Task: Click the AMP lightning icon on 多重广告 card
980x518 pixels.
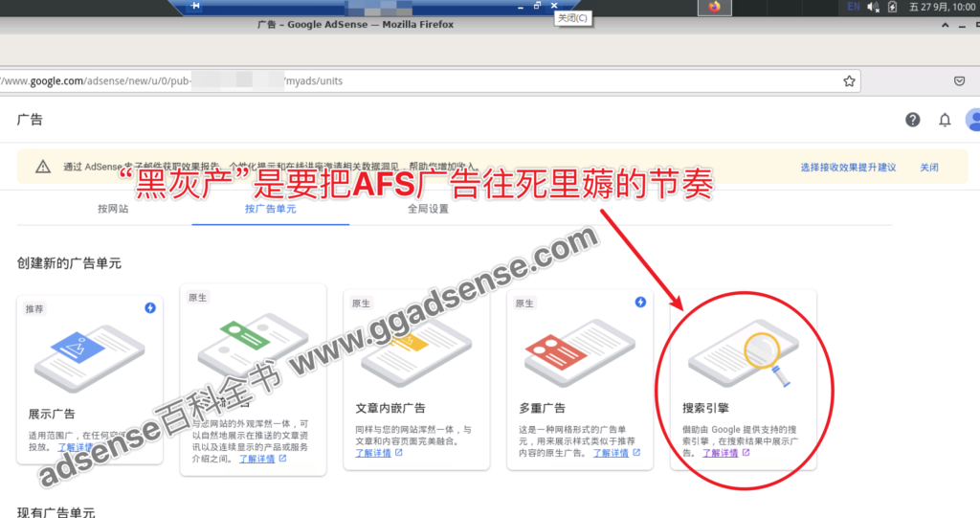Action: 640,303
